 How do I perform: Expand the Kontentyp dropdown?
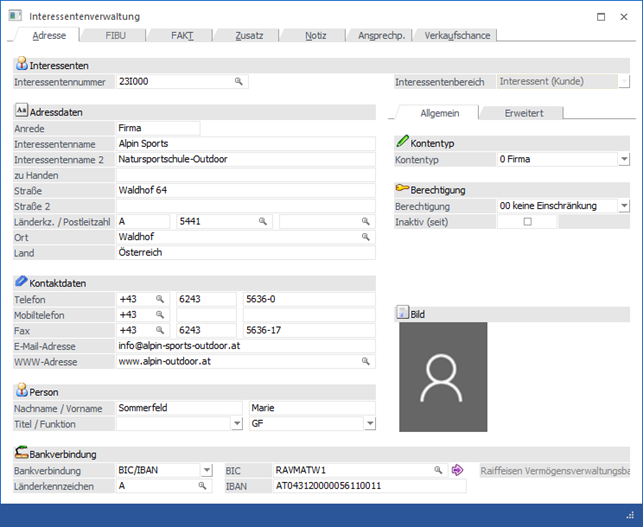623,159
